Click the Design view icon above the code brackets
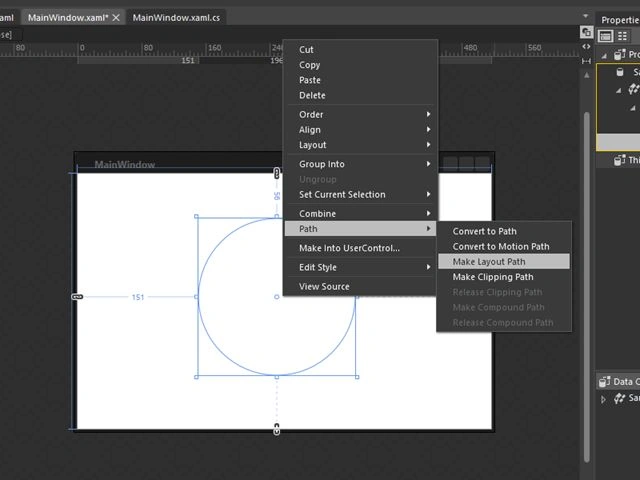Viewport: 640px width, 480px height. pyautogui.click(x=587, y=32)
